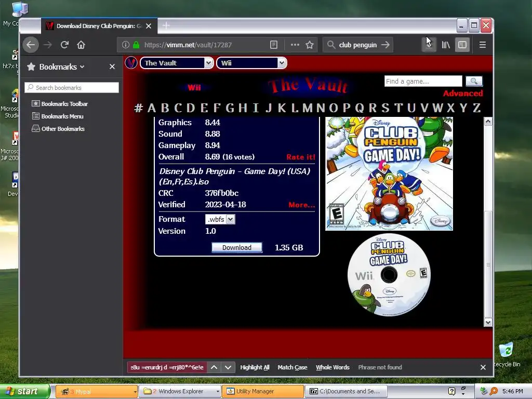Screen dimensions: 532x399
Task: Open The Vault dropdown
Action: (x=177, y=63)
